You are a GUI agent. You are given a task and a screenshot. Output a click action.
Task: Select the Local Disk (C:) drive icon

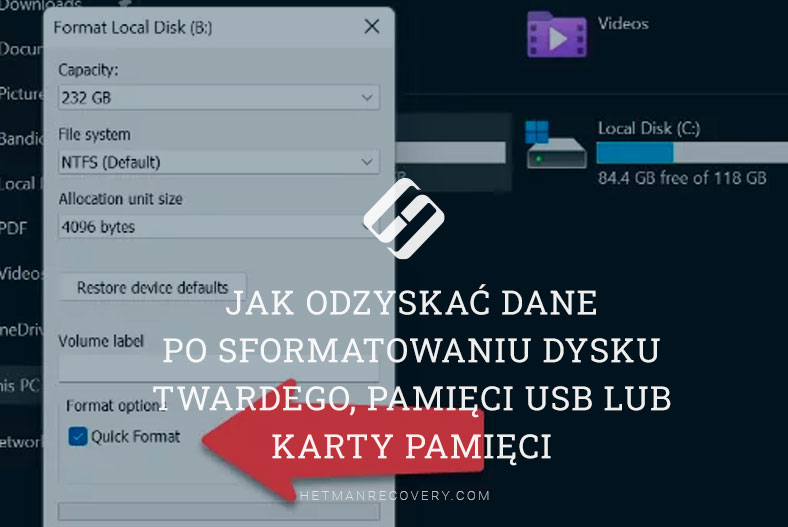point(556,145)
